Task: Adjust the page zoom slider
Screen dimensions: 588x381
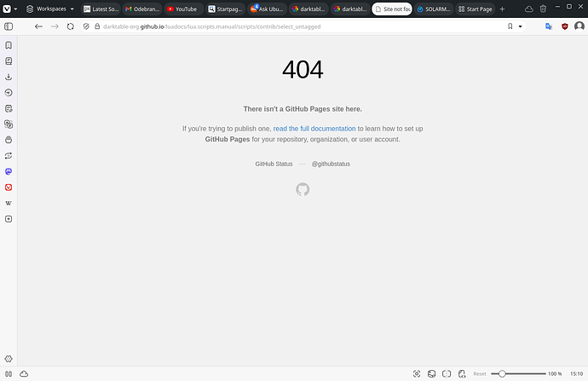Action: coord(518,374)
